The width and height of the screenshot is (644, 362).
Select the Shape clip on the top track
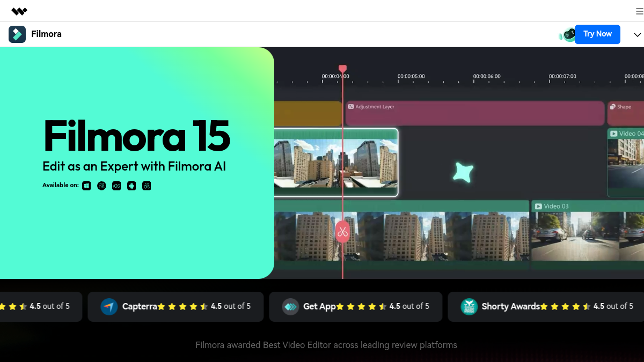pyautogui.click(x=626, y=113)
